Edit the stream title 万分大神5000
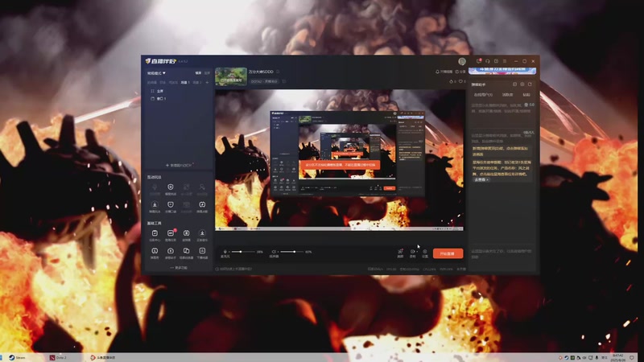The width and height of the screenshot is (644, 362). click(x=261, y=72)
